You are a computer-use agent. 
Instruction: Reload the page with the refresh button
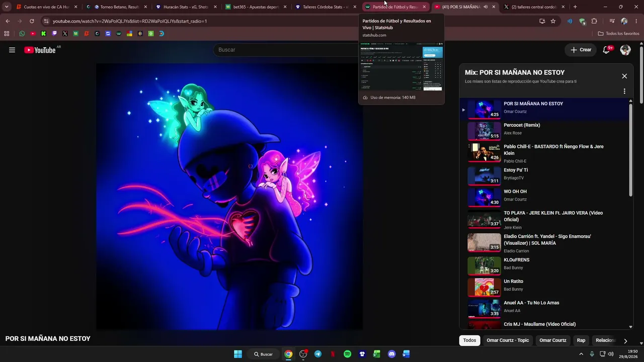32,21
